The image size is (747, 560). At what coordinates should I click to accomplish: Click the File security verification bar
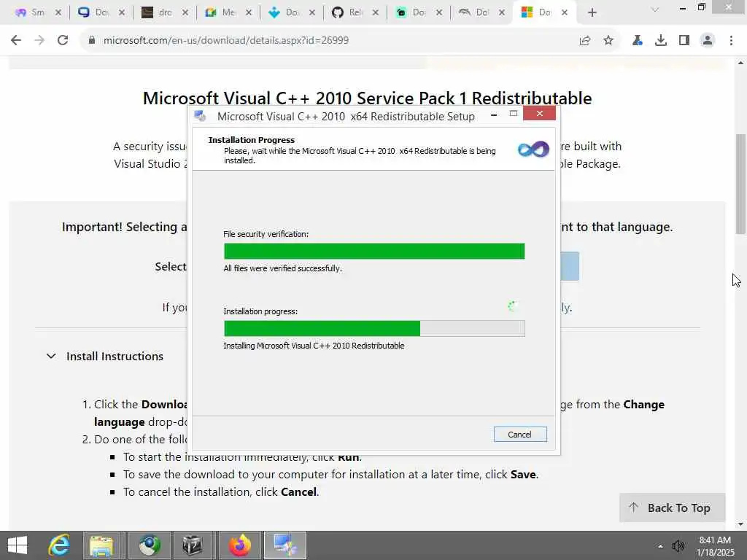374,251
